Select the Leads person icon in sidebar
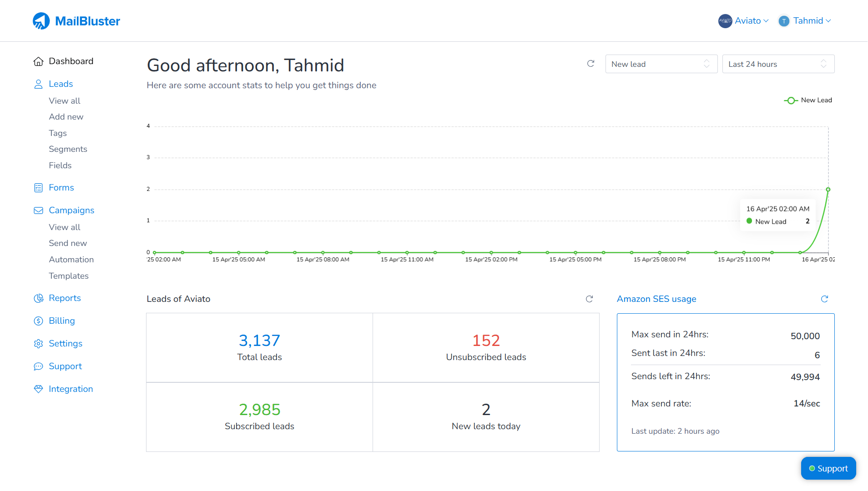Screen dimensions: 868x491 38,84
